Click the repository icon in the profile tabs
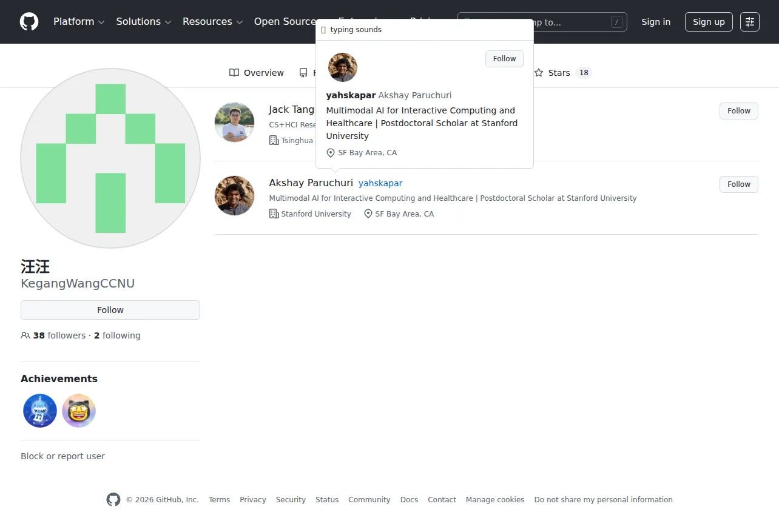 tap(303, 73)
